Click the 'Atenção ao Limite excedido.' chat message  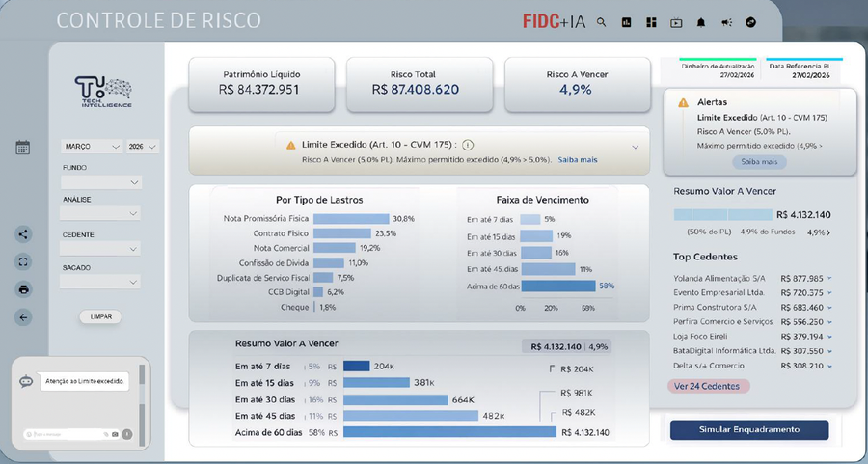coord(84,381)
